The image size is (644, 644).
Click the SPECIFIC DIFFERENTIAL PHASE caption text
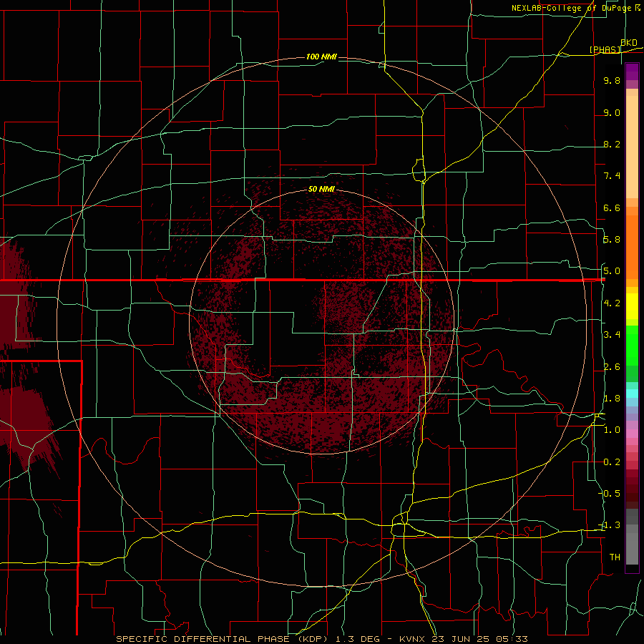point(203,639)
